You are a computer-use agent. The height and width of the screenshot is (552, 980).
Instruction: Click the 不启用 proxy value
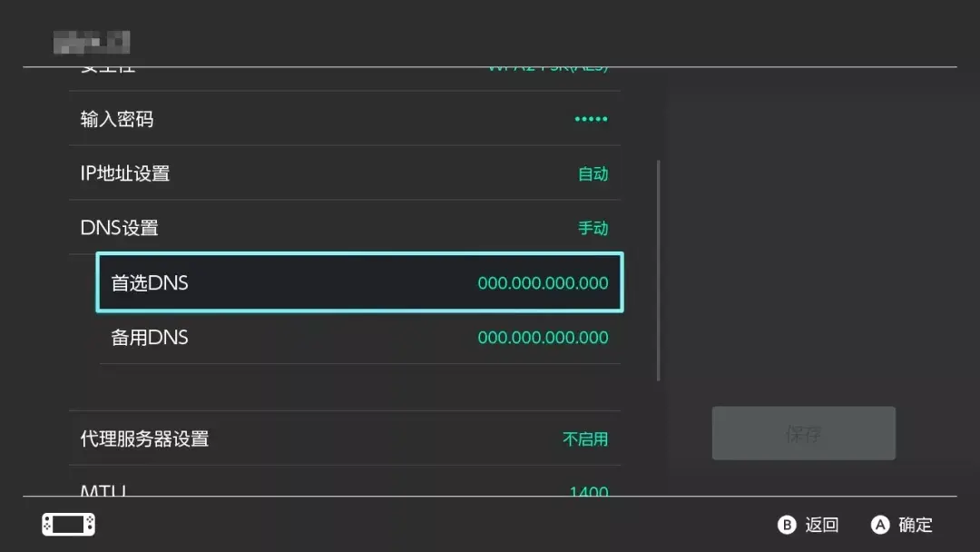pyautogui.click(x=585, y=439)
